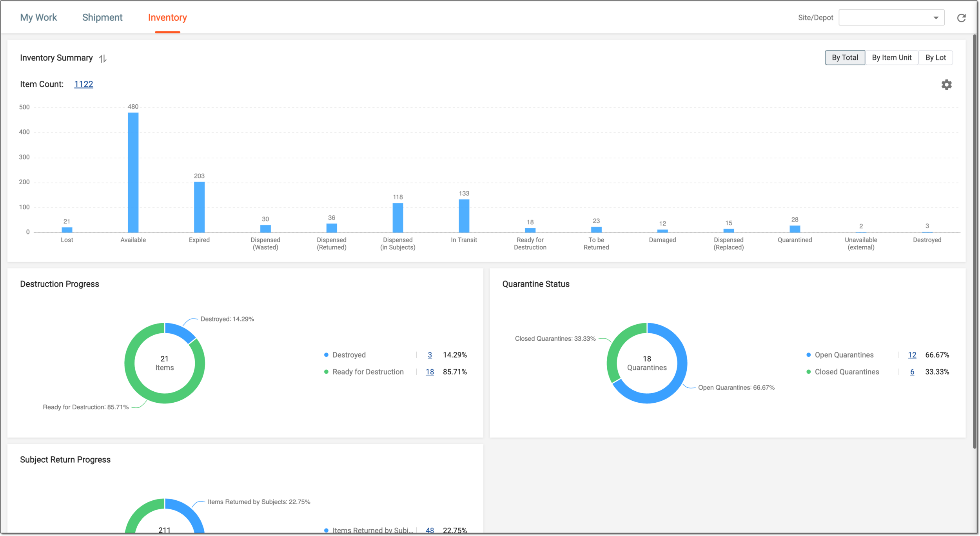Open the Destroyed count 3 link
The image size is (980, 536).
click(x=430, y=355)
